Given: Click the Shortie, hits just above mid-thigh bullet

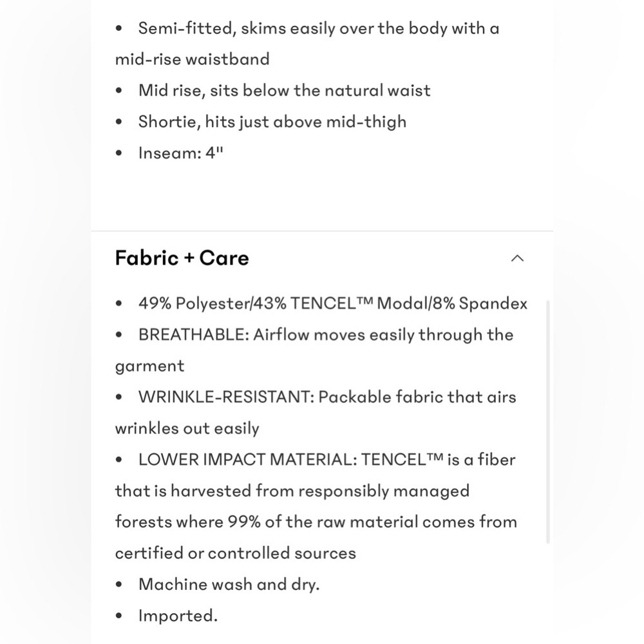Looking at the screenshot, I should pos(272,122).
